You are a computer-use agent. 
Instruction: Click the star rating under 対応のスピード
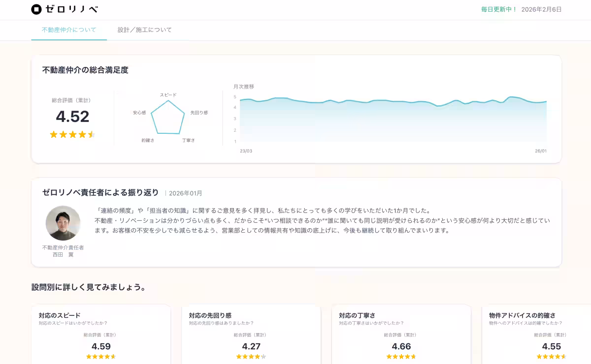101,357
